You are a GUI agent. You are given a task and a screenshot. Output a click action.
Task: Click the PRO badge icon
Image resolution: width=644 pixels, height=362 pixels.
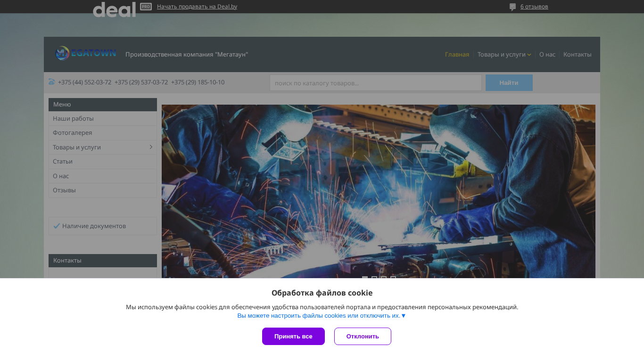tap(146, 7)
